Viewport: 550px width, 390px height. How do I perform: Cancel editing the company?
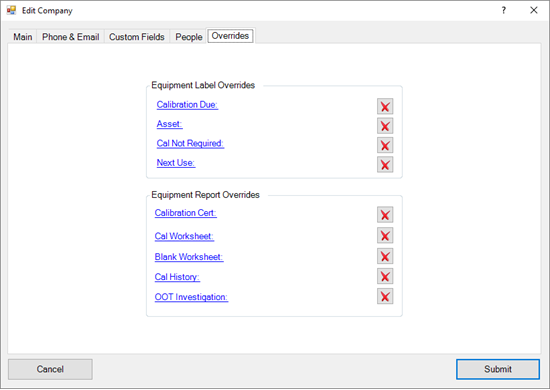click(x=50, y=369)
